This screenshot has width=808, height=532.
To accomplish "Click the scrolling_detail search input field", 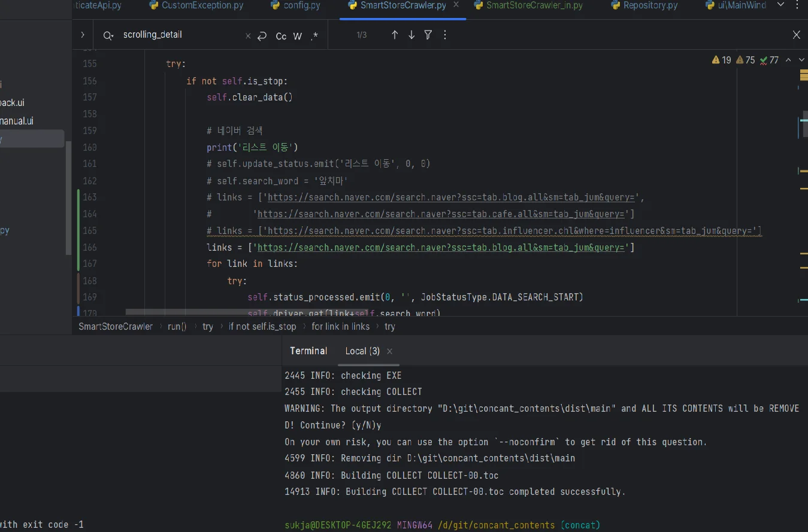I will coord(180,35).
